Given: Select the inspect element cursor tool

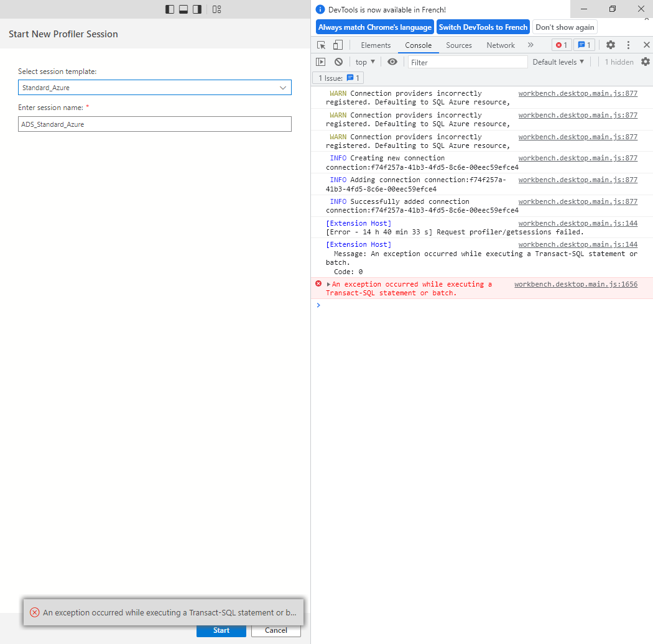Looking at the screenshot, I should click(x=320, y=45).
